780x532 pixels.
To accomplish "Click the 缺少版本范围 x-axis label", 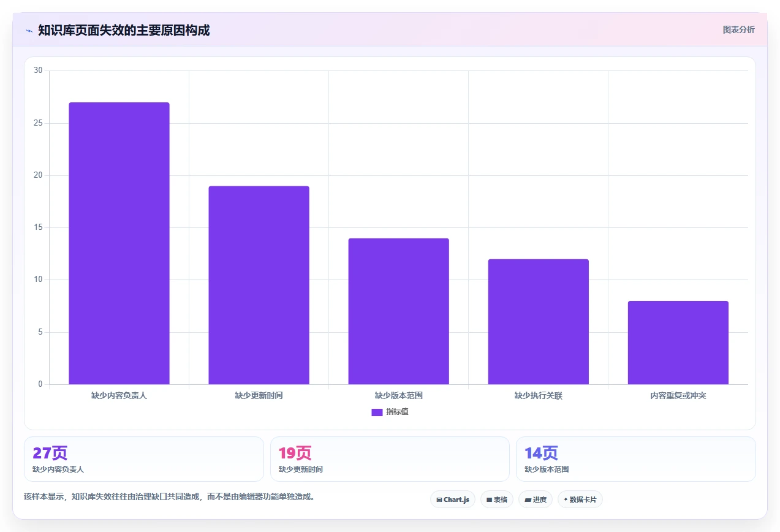I will (x=398, y=396).
